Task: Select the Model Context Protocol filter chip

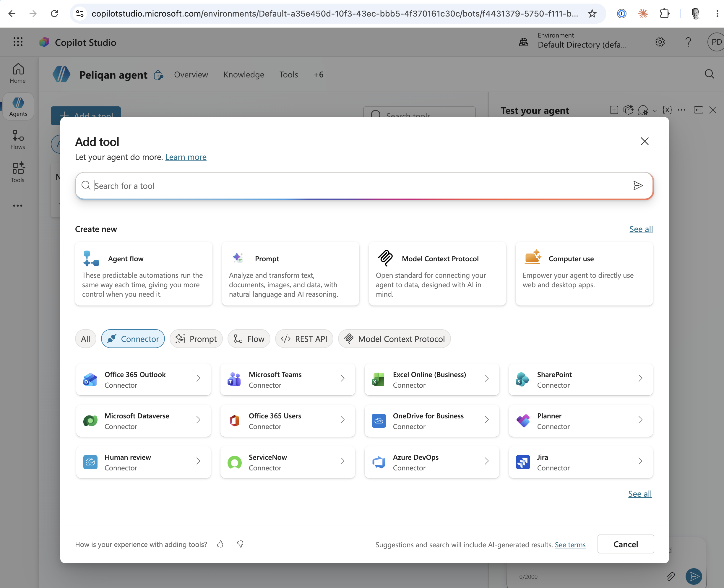Action: point(394,339)
